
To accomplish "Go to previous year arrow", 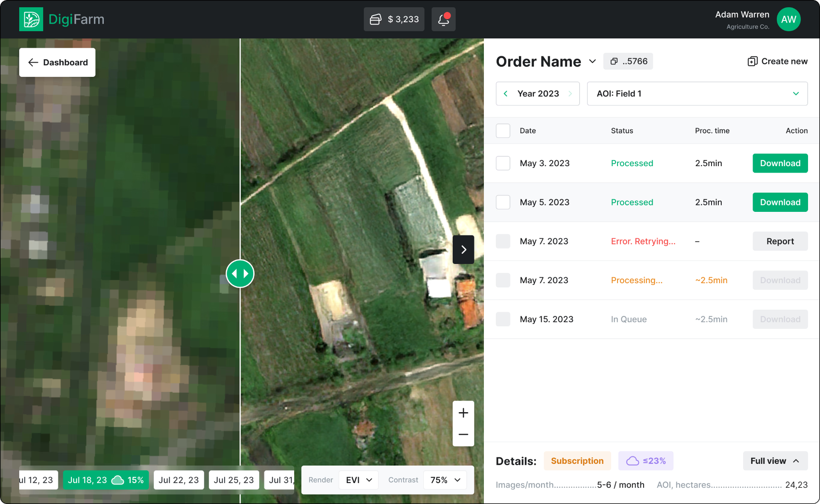I will point(506,94).
